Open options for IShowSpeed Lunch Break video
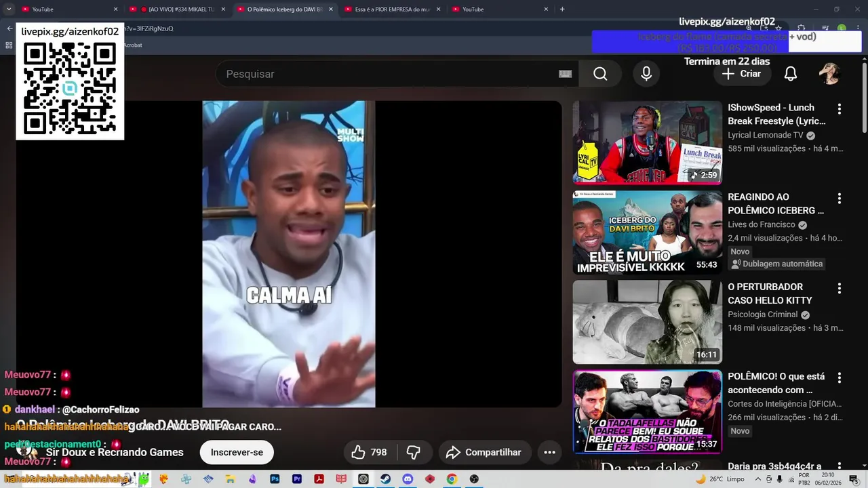 click(x=840, y=109)
